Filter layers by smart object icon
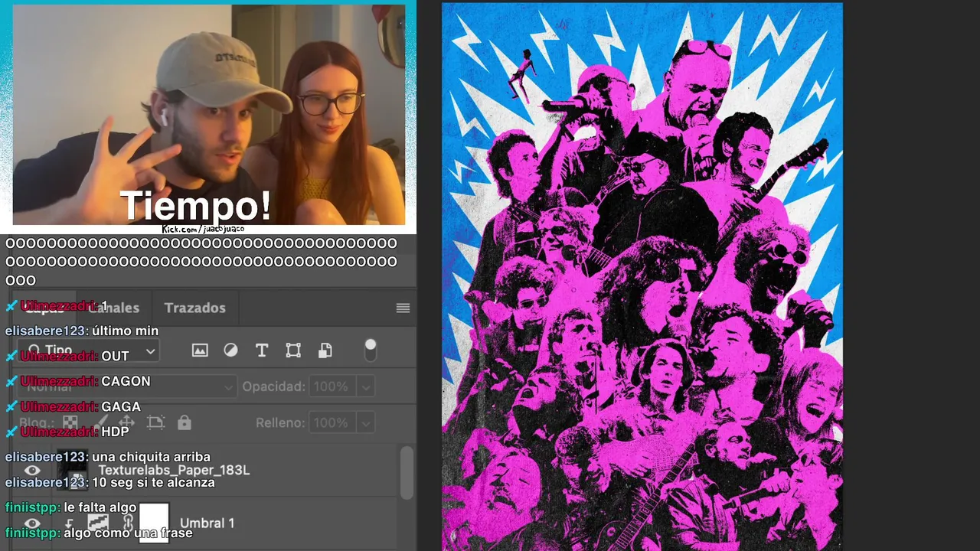980x551 pixels. click(x=325, y=350)
